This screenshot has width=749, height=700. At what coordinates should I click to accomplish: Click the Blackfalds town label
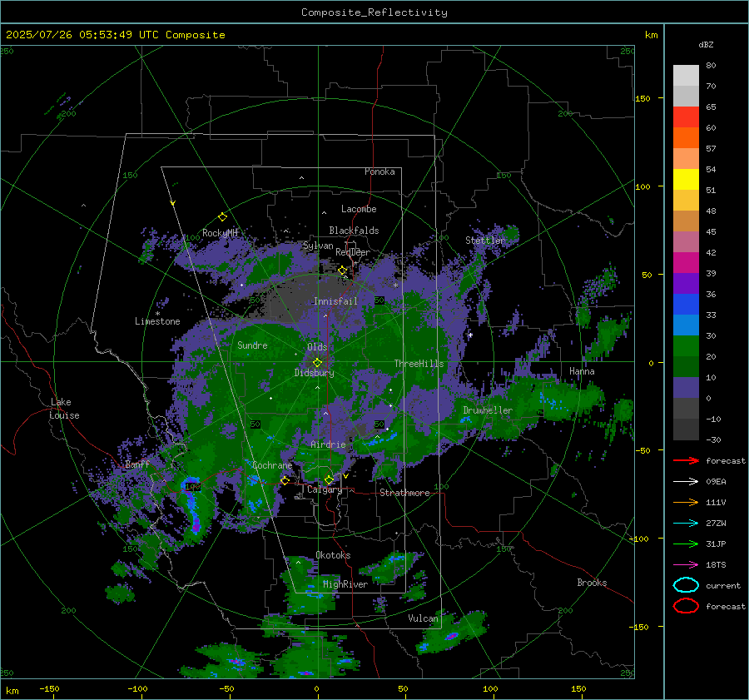point(354,231)
